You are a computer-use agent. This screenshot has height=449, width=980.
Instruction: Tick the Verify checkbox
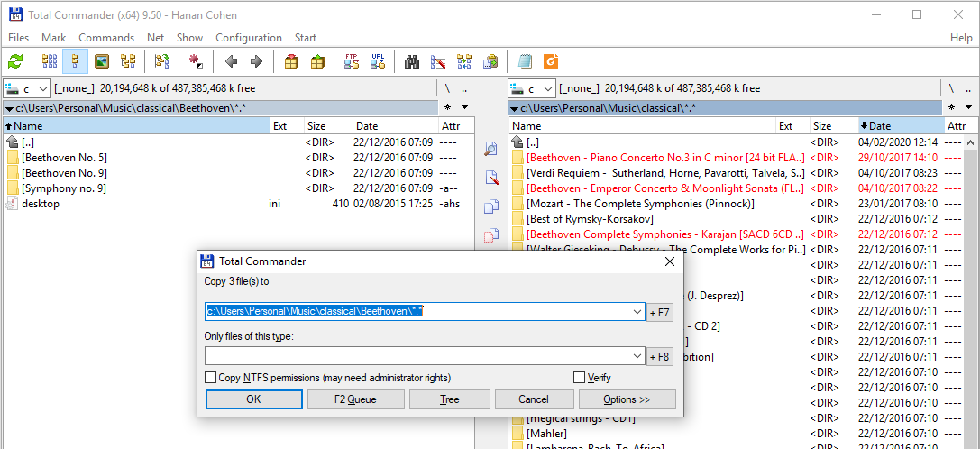click(579, 378)
